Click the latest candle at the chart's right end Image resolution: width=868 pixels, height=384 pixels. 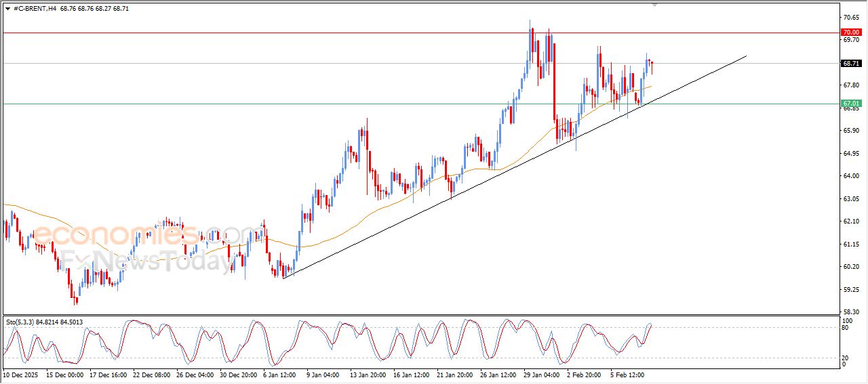coord(652,66)
